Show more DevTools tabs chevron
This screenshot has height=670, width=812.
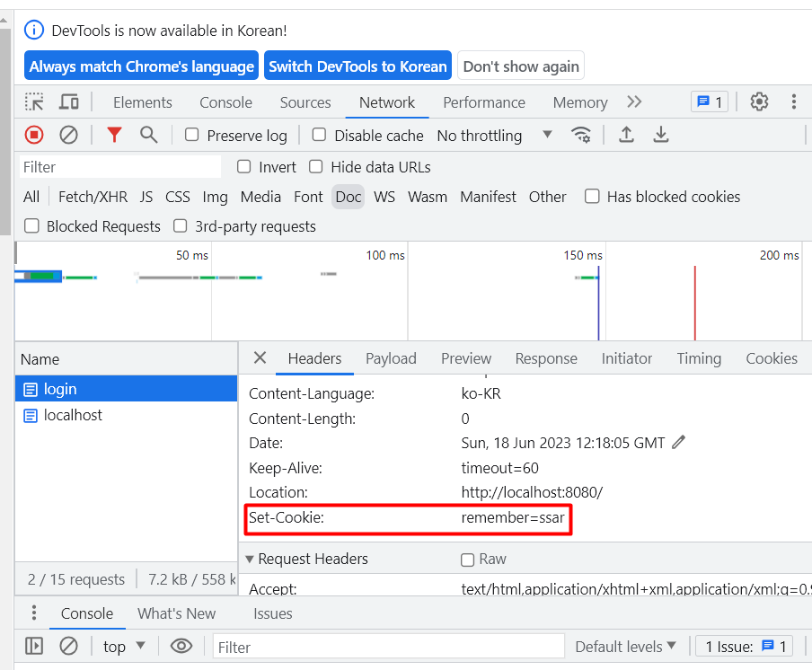point(634,102)
